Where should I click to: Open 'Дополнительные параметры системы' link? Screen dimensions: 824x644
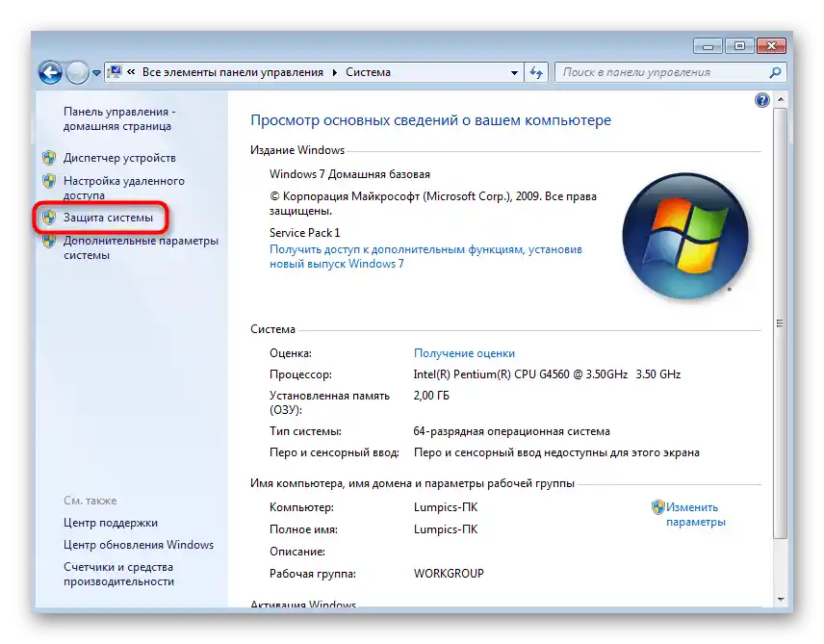tap(141, 247)
